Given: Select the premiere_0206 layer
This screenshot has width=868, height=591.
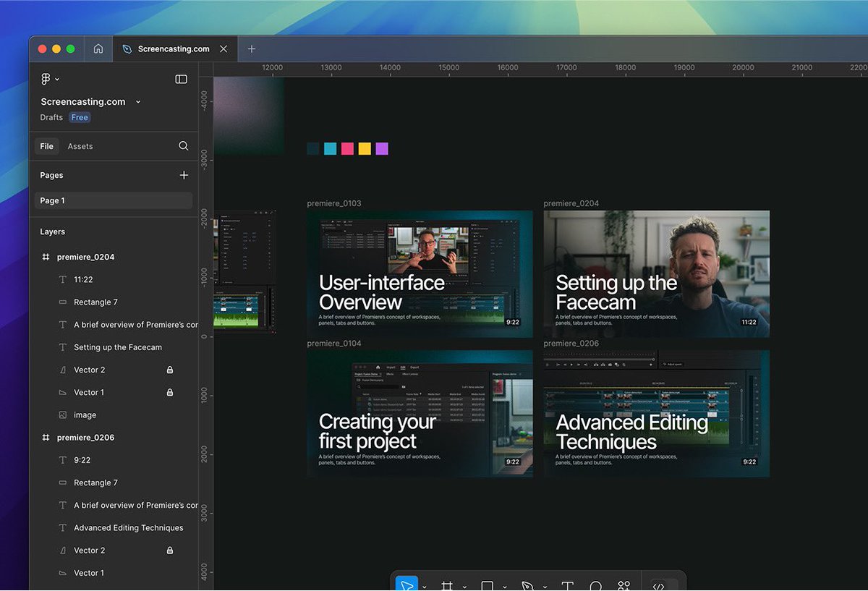Looking at the screenshot, I should pos(85,438).
